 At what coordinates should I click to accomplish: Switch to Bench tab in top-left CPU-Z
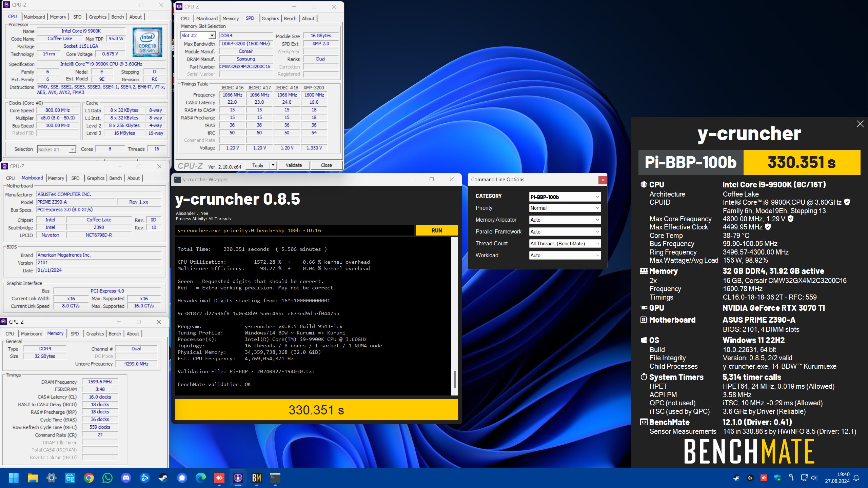coord(117,17)
